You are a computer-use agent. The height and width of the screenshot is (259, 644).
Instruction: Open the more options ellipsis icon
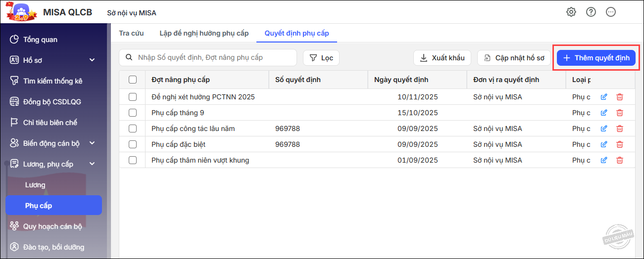(x=611, y=12)
